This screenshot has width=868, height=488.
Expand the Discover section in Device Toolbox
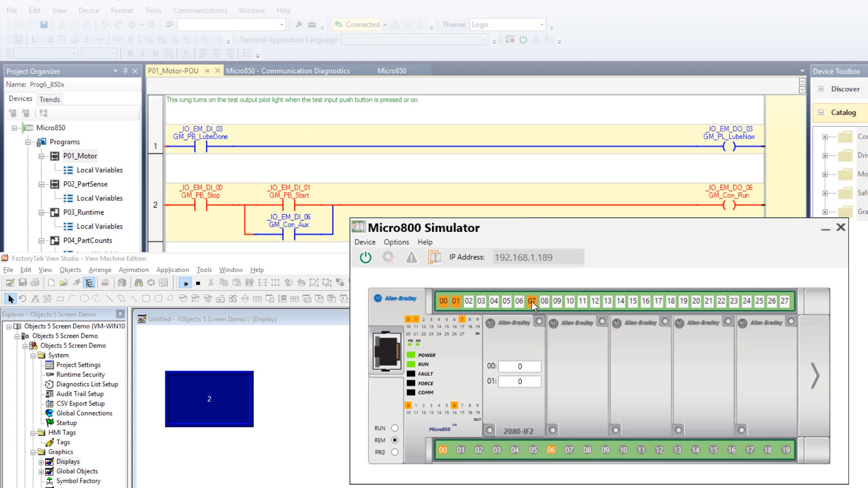point(821,89)
